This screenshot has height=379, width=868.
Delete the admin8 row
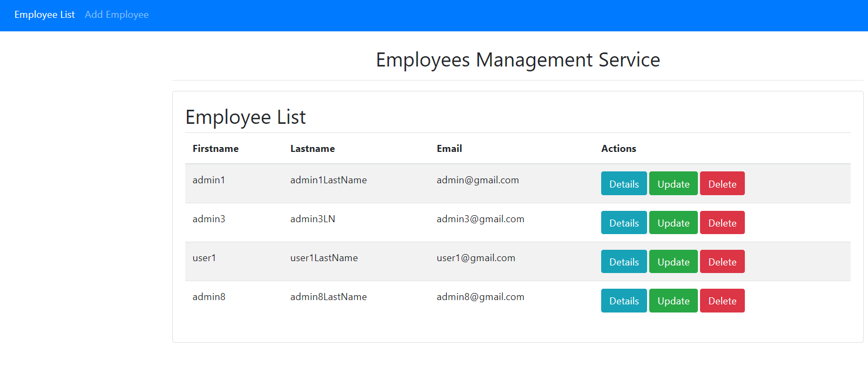(x=722, y=301)
